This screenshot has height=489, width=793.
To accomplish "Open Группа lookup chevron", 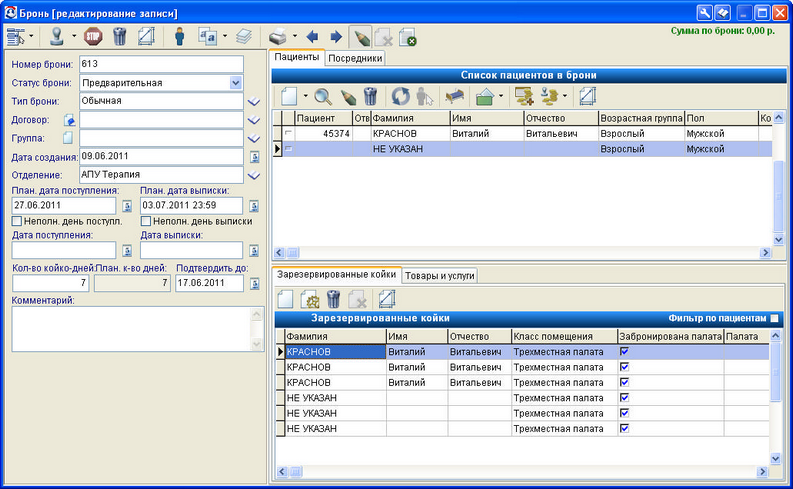I will 254,138.
